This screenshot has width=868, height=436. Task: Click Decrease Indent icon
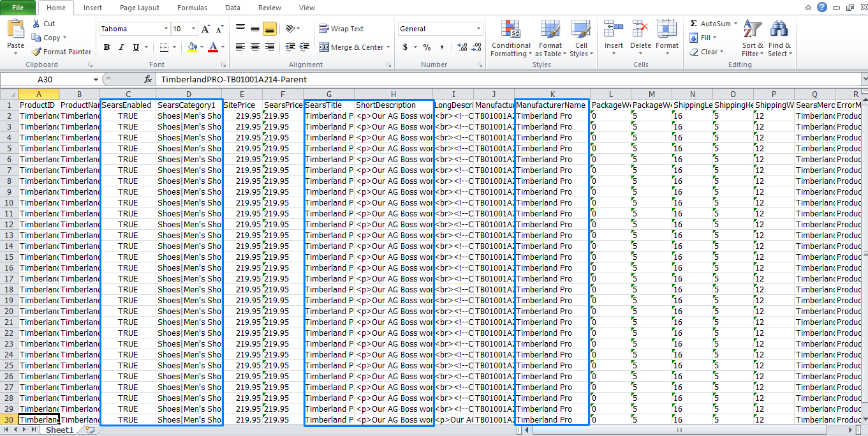[x=291, y=47]
